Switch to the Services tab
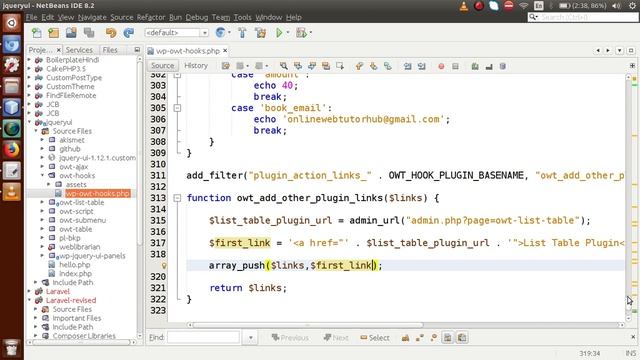The height and width of the screenshot is (360, 640). [79, 50]
